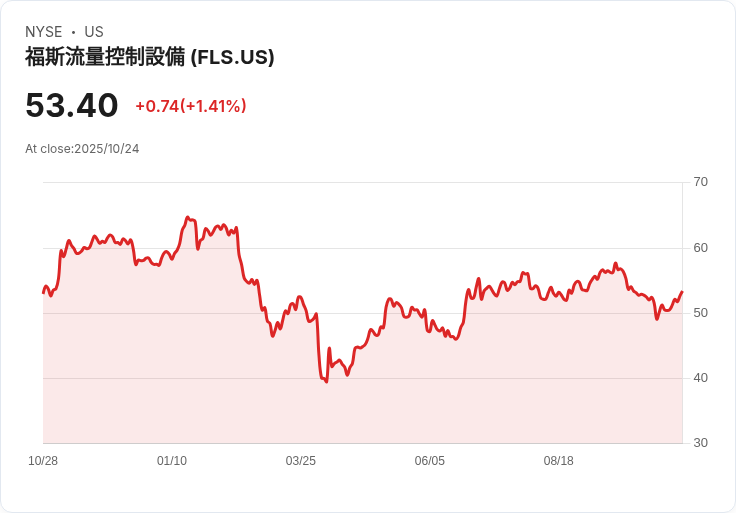Click the 50 y-axis label
The width and height of the screenshot is (736, 513).
click(x=701, y=313)
